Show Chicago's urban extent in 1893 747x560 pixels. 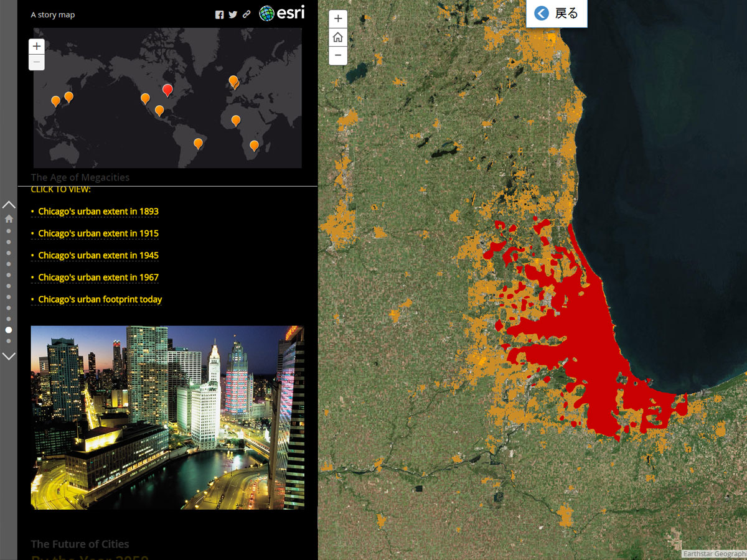point(98,212)
